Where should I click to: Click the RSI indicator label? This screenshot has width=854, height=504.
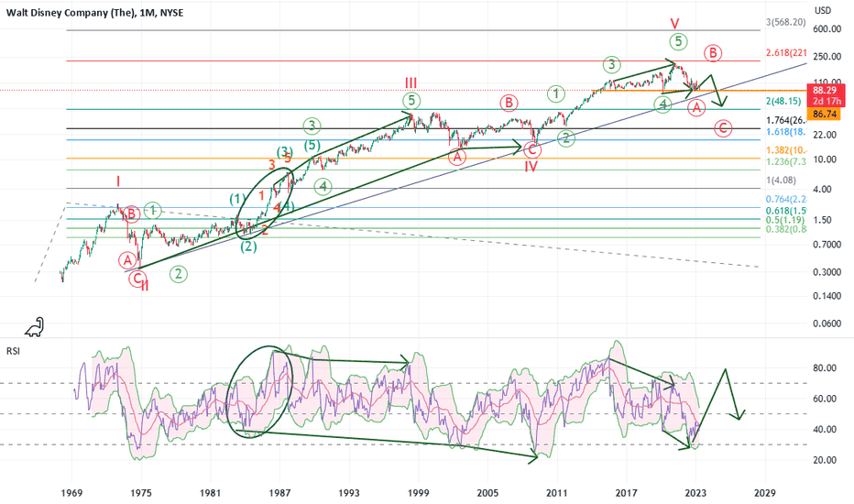click(x=13, y=352)
